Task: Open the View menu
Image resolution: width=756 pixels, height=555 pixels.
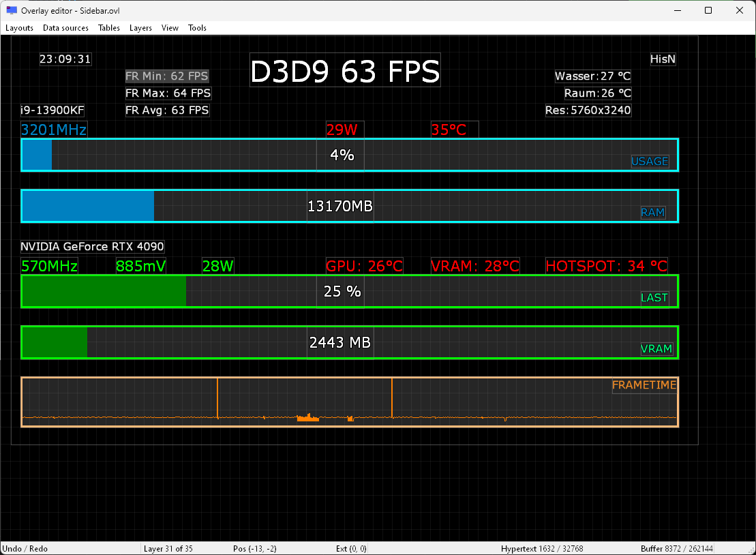Action: point(170,28)
